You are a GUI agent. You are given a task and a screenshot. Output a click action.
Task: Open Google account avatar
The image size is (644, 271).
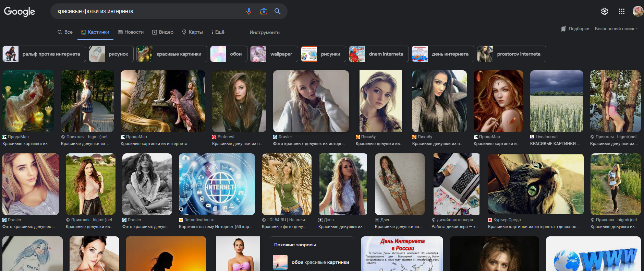(638, 11)
